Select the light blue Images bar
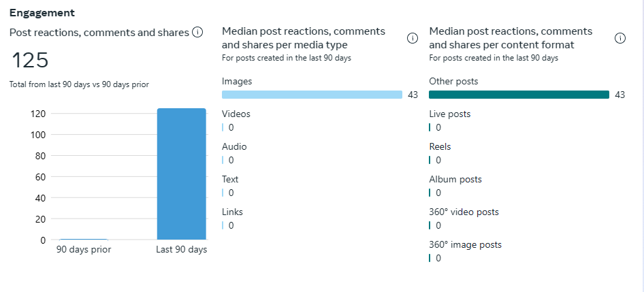The width and height of the screenshot is (644, 292). [312, 95]
